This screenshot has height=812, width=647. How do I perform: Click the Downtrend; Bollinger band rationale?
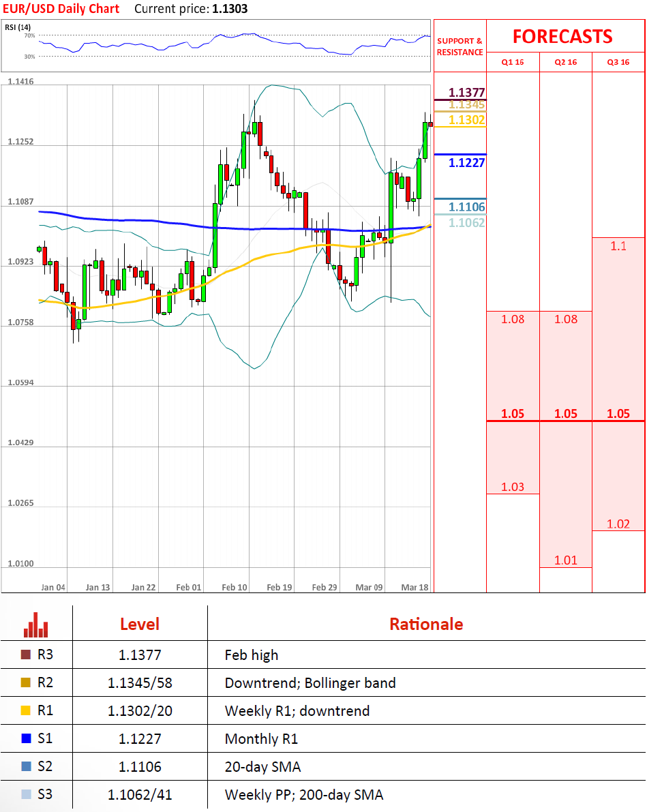pyautogui.click(x=310, y=683)
